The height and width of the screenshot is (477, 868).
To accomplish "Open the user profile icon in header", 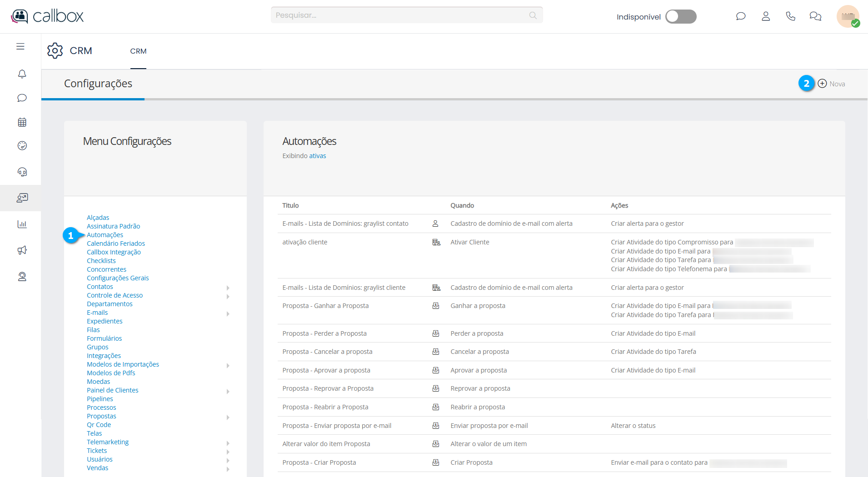I will [x=766, y=16].
